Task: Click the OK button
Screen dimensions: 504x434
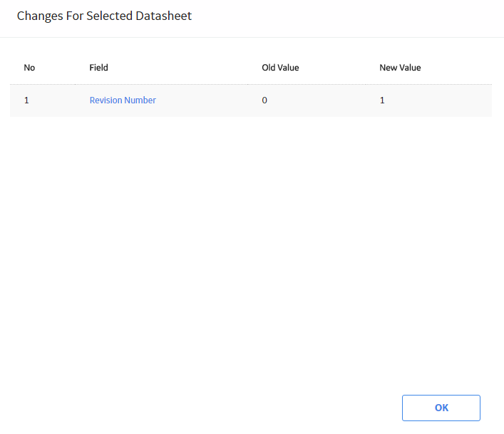Action: (441, 408)
